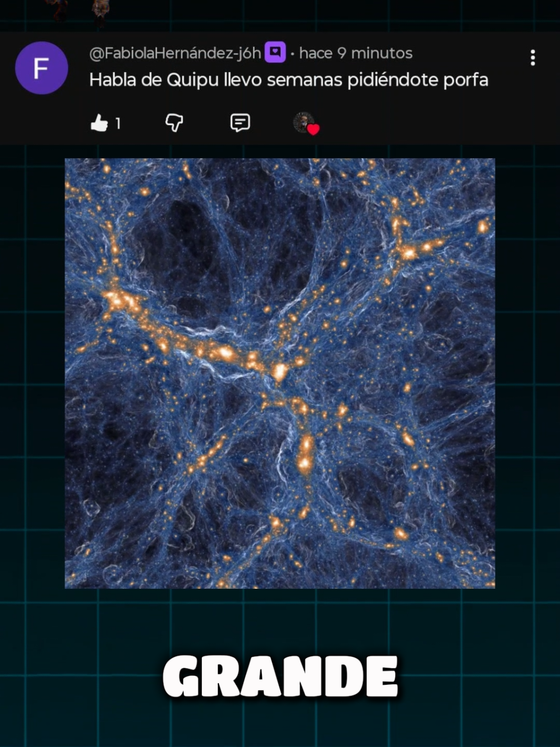This screenshot has height=747, width=560.
Task: Click the "hace 9 minutos" timestamp
Action: point(356,53)
